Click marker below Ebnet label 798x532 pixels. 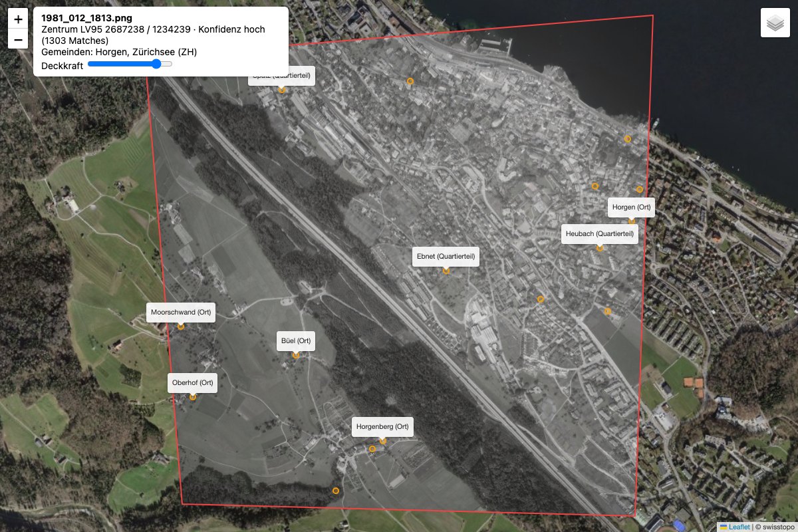pyautogui.click(x=446, y=271)
